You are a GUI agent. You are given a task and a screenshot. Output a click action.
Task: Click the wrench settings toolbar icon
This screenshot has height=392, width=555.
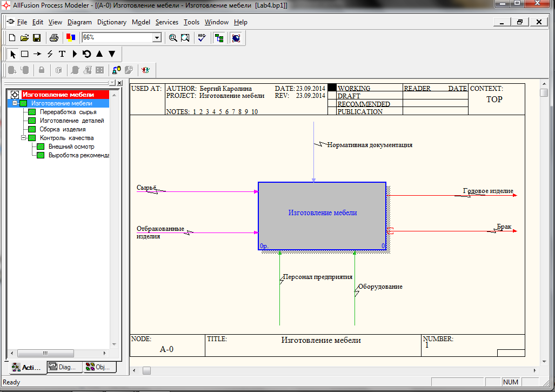point(129,70)
